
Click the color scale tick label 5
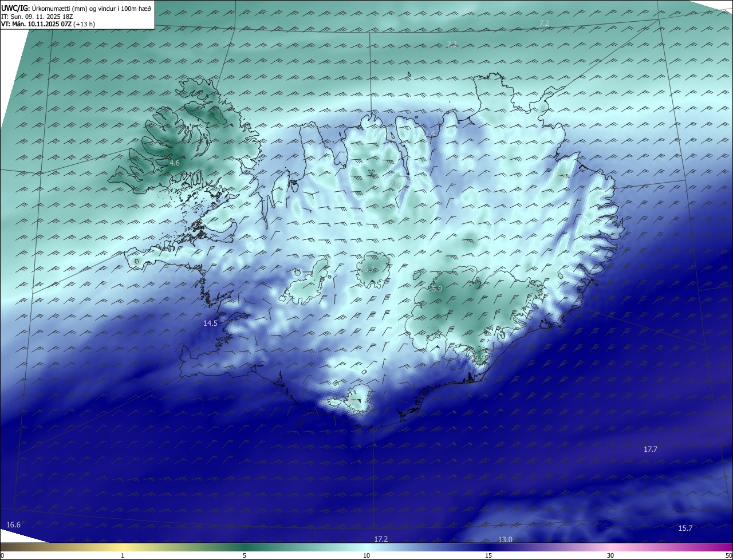point(245,556)
